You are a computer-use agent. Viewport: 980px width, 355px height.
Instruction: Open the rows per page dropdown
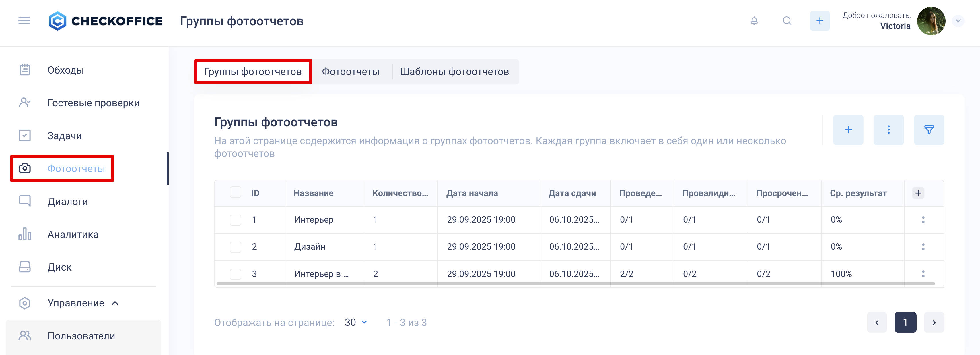tap(356, 322)
